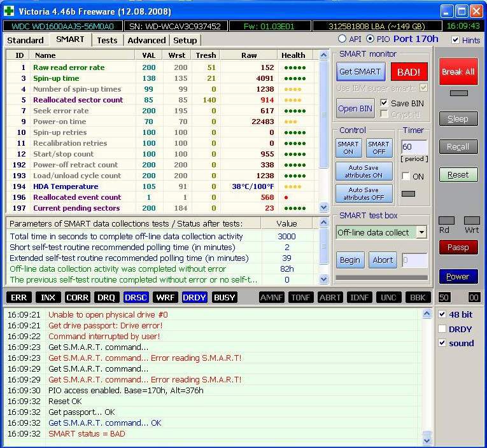
Task: Click the AMNF error indicator
Action: coord(271,297)
